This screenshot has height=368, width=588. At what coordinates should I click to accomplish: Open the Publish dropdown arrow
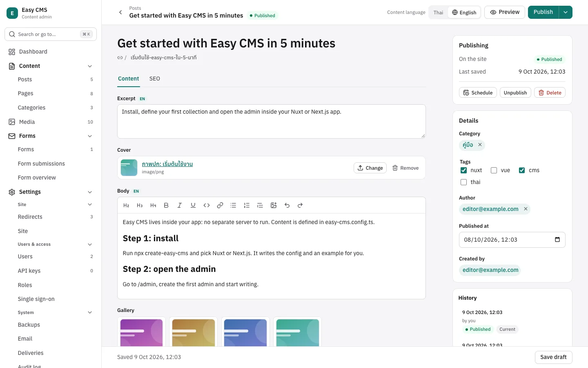(566, 12)
